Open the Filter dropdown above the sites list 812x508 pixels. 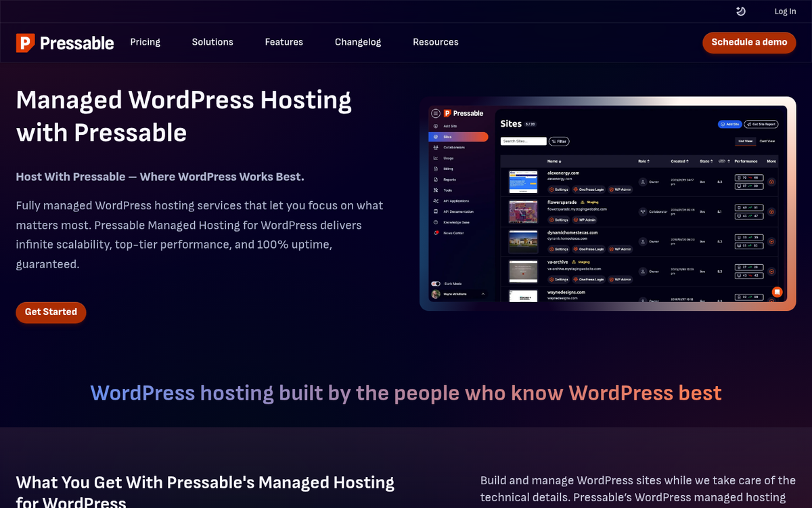tap(559, 140)
